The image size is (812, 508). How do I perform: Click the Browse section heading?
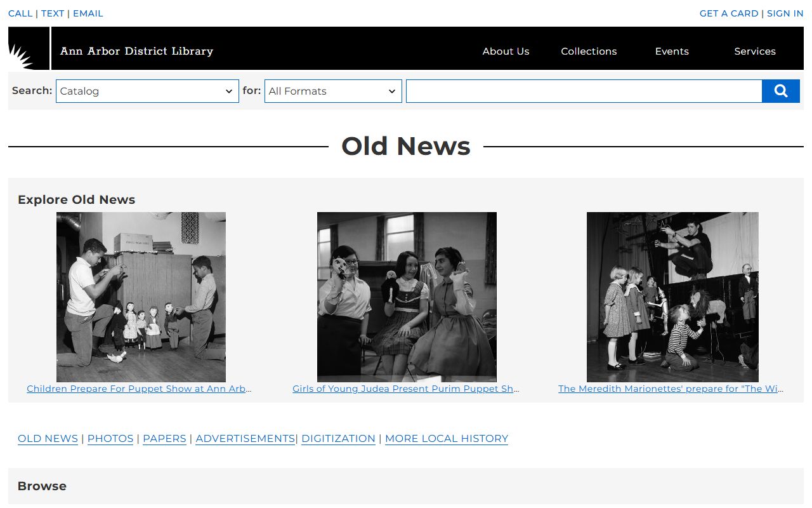pos(42,486)
